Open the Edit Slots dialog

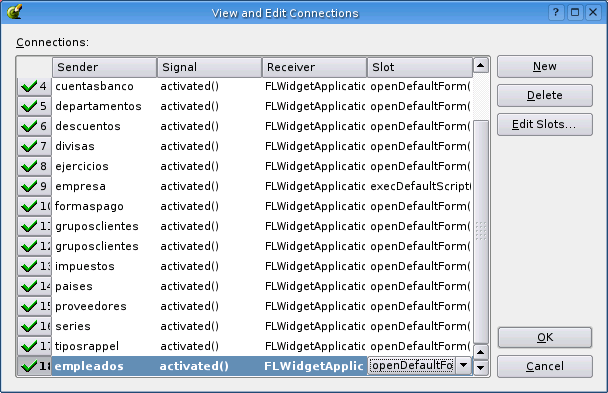pyautogui.click(x=545, y=124)
